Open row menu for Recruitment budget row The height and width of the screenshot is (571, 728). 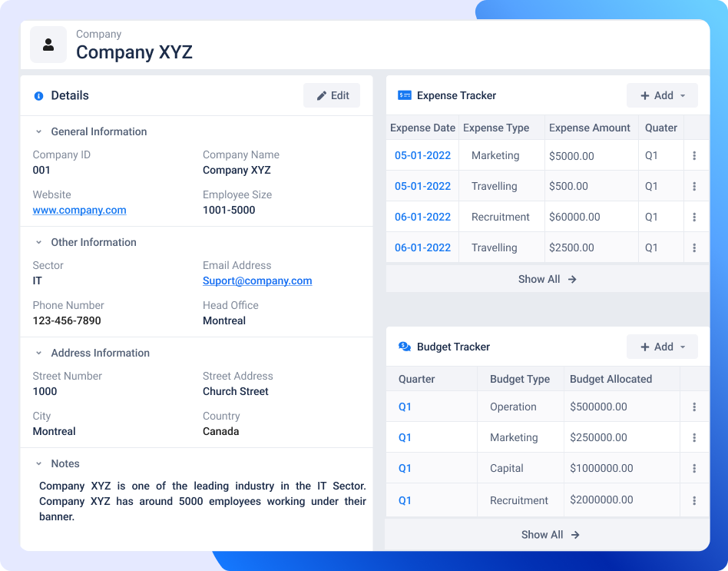tap(694, 500)
